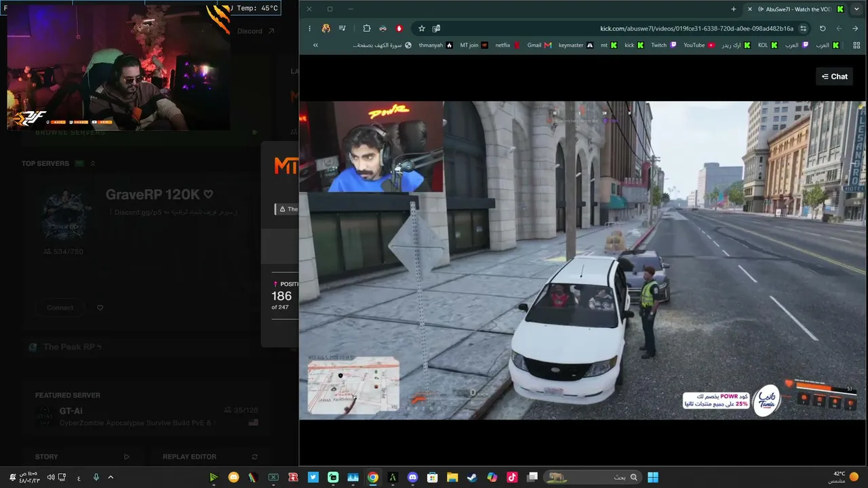Open the ارك ريدر bookmark
The width and height of the screenshot is (868, 488).
[736, 45]
